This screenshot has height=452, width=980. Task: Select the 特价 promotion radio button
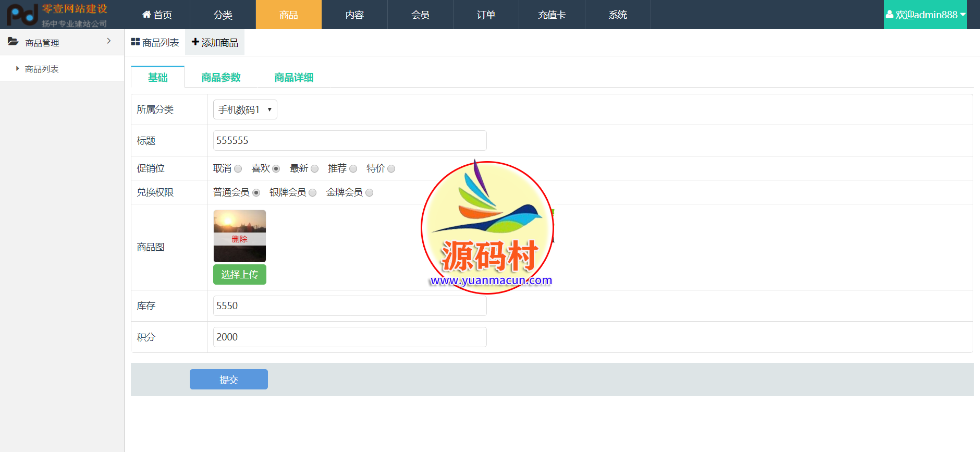click(x=391, y=169)
